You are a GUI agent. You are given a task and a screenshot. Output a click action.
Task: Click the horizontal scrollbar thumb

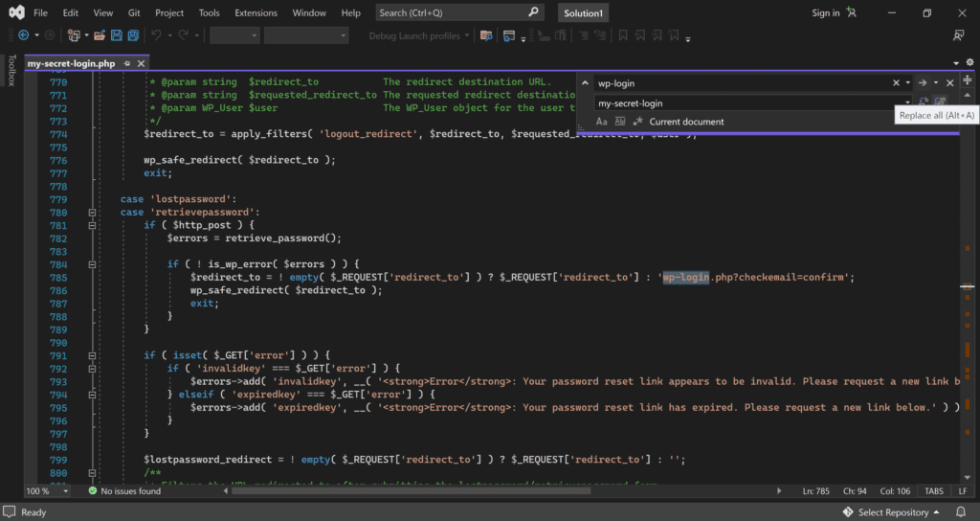coord(412,491)
